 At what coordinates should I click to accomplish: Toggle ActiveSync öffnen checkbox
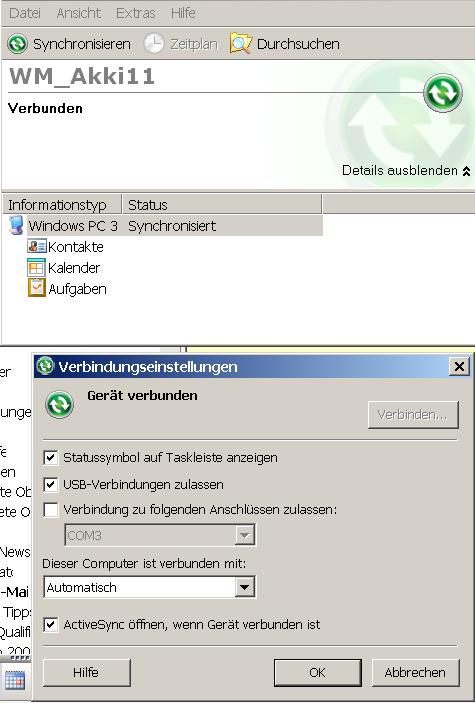pyautogui.click(x=51, y=624)
